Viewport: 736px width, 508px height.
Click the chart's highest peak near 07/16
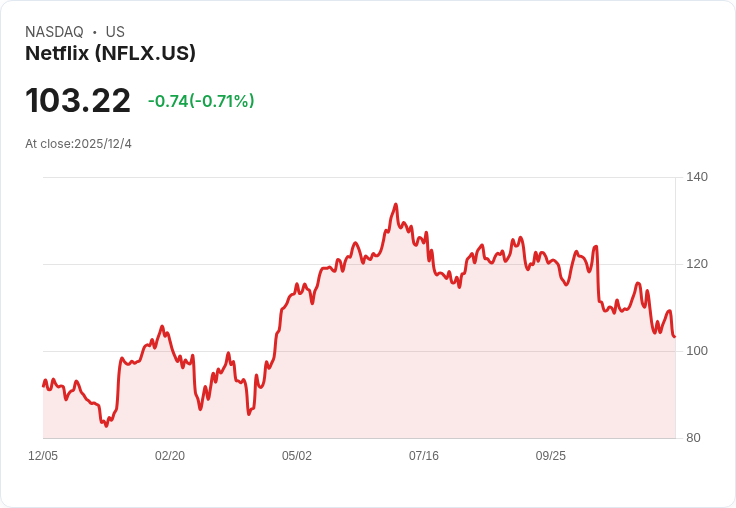click(x=396, y=204)
